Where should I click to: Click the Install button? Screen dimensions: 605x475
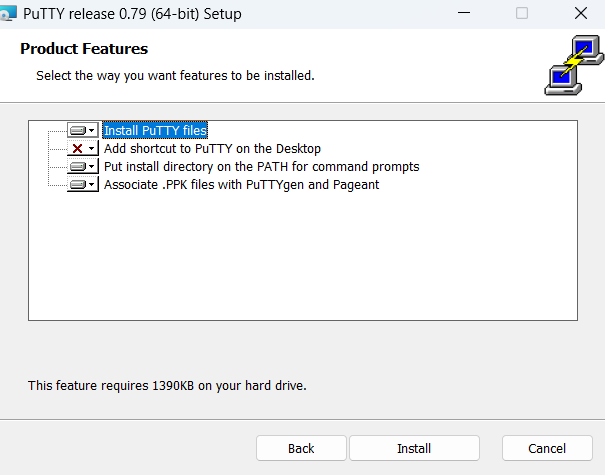point(414,448)
